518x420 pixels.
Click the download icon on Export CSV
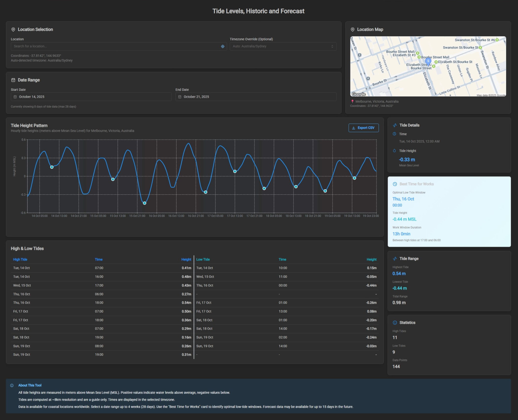point(353,128)
